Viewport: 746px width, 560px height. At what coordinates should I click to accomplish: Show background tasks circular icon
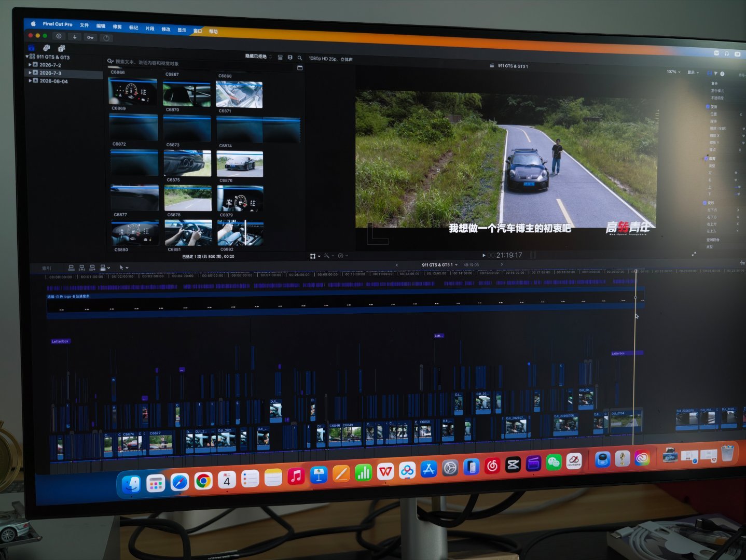(106, 38)
